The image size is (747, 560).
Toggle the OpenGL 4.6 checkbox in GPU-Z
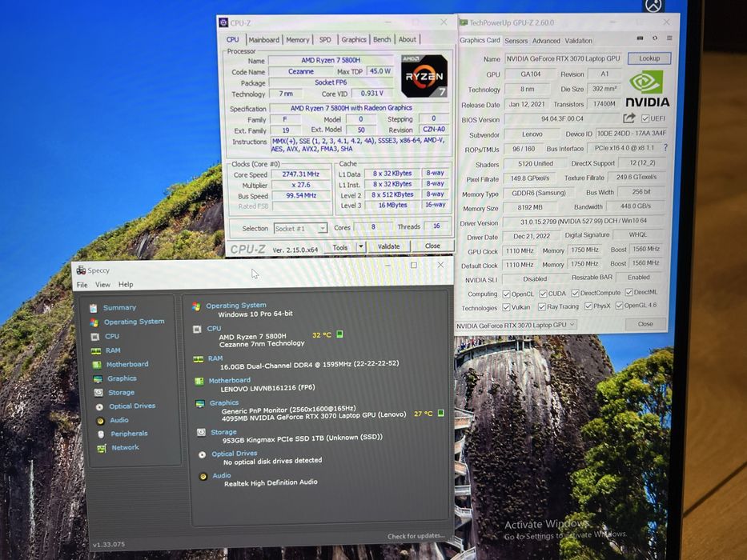click(620, 306)
